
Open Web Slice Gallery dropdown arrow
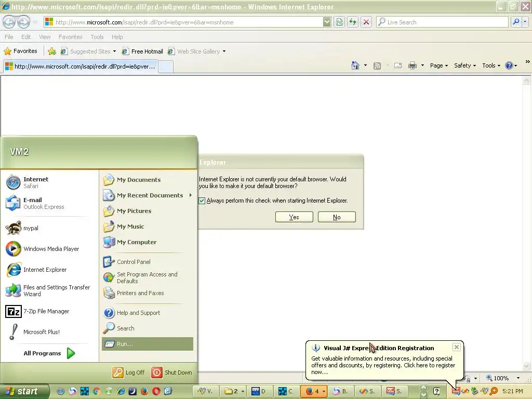click(x=224, y=51)
